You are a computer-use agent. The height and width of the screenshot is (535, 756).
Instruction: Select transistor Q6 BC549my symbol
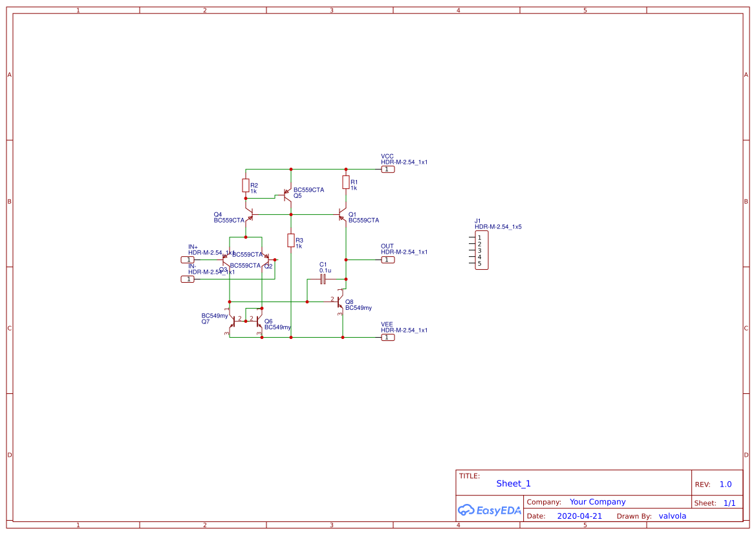coord(257,322)
